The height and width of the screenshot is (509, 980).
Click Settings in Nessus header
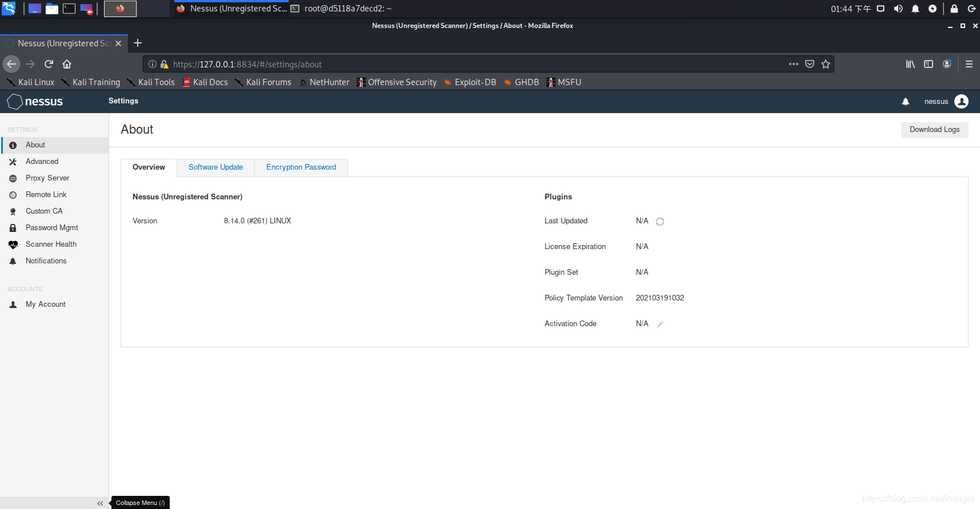[123, 101]
